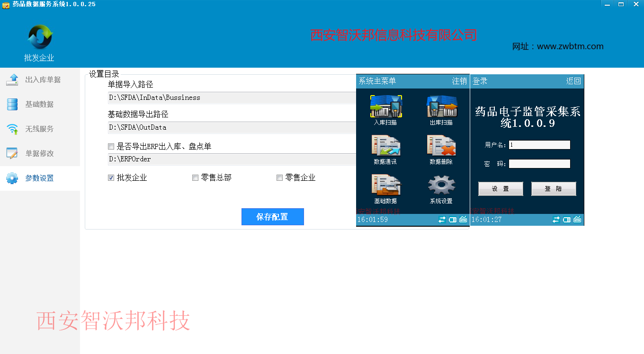644x354 pixels.
Task: Click keyboard icon in 16:01:59 status bar
Action: click(463, 220)
